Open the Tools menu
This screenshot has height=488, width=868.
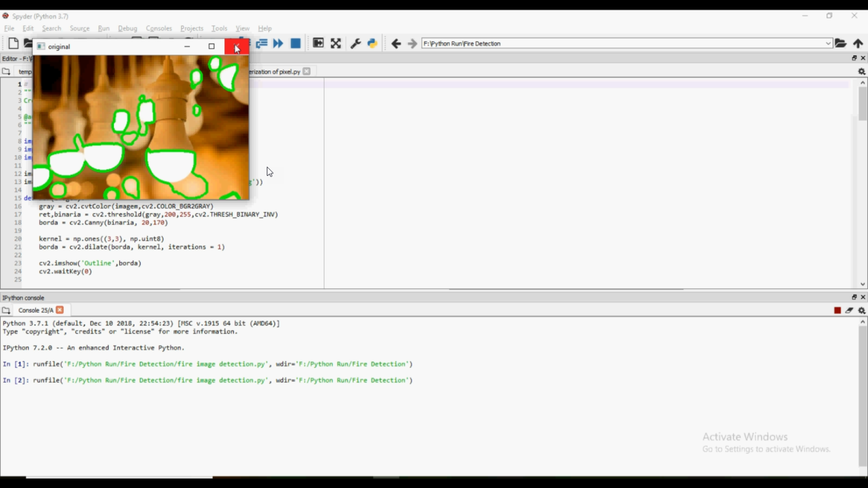(219, 28)
